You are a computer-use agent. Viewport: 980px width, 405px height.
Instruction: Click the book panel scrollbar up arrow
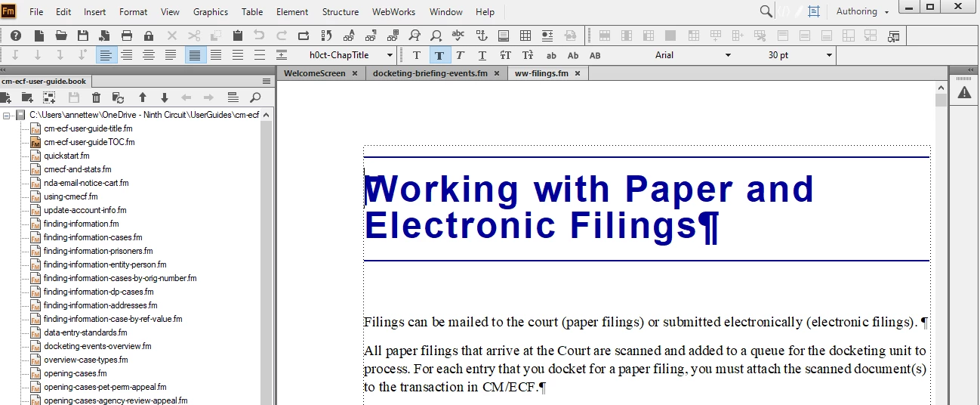coord(267,115)
